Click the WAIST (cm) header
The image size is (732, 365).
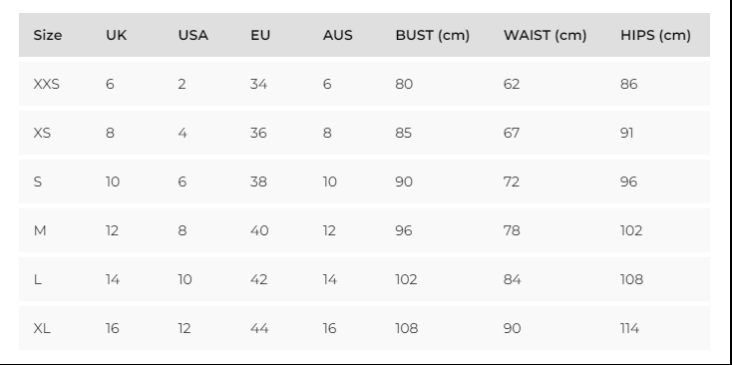[x=545, y=35]
